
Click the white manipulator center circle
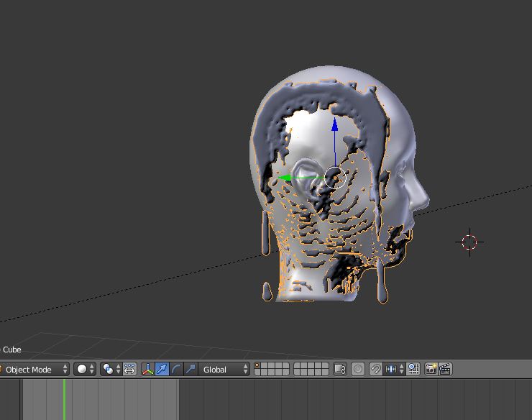tap(335, 178)
